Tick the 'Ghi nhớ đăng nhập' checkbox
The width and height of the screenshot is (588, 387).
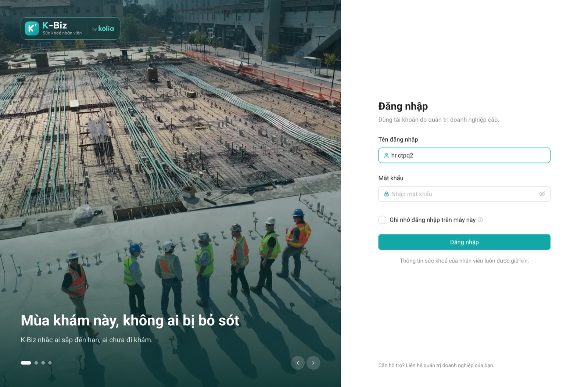point(382,220)
